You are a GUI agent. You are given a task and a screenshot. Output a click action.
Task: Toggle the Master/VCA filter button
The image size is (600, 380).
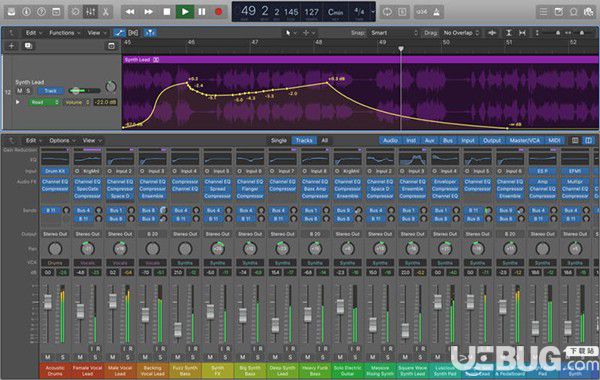coord(525,140)
